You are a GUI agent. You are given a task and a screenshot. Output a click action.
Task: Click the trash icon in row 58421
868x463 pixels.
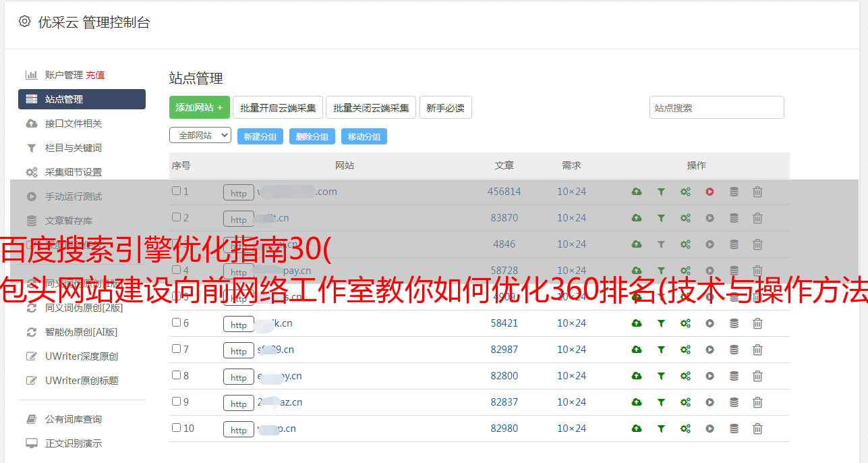pyautogui.click(x=757, y=323)
